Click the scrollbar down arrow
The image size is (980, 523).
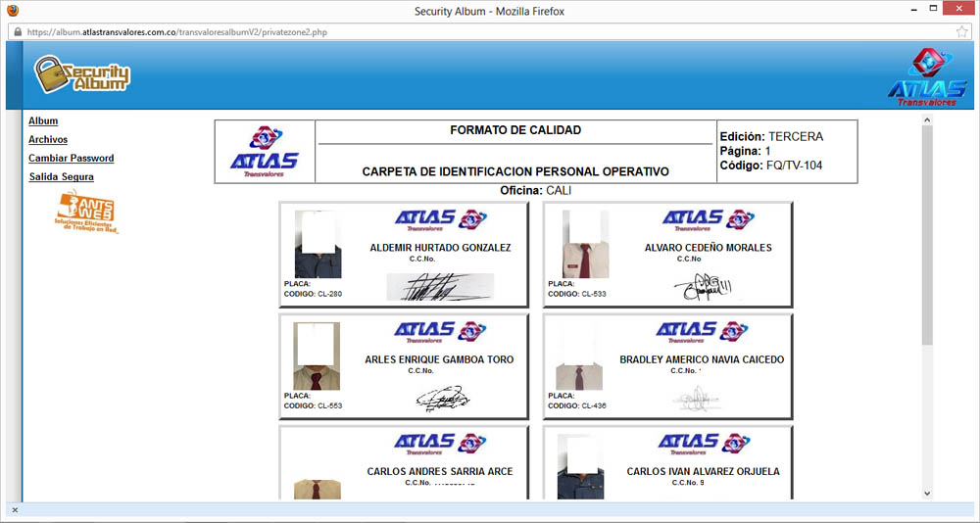pyautogui.click(x=927, y=494)
